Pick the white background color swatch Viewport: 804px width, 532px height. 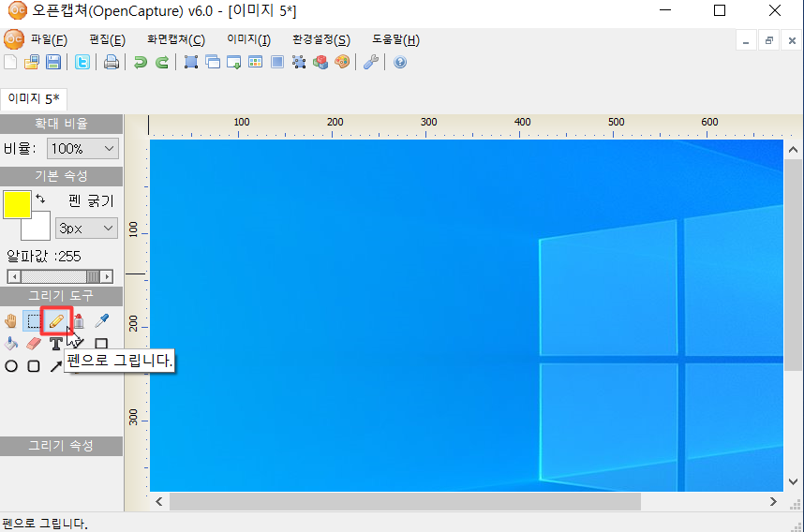click(40, 229)
